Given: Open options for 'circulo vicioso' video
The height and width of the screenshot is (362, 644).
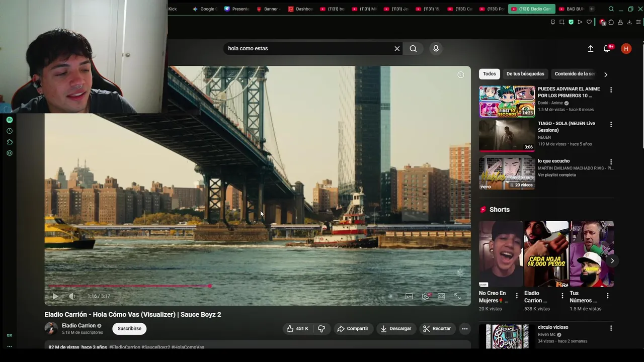Looking at the screenshot, I should pos(611,328).
